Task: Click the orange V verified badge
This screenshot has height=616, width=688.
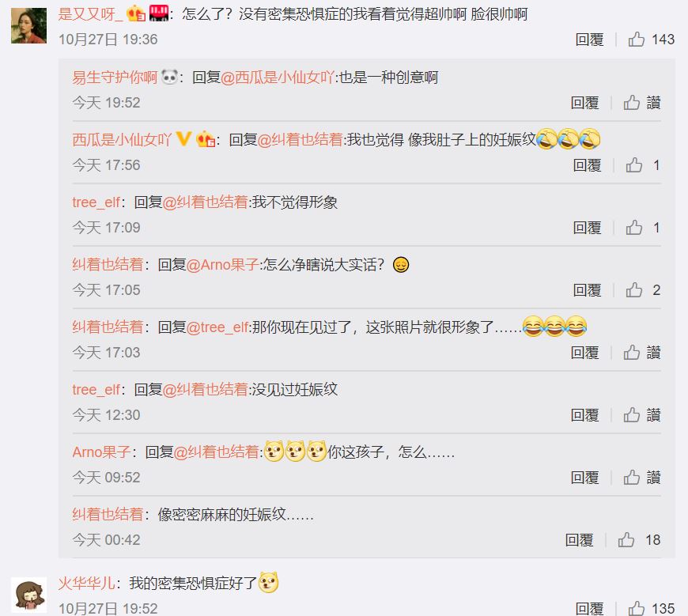Action: tap(183, 139)
